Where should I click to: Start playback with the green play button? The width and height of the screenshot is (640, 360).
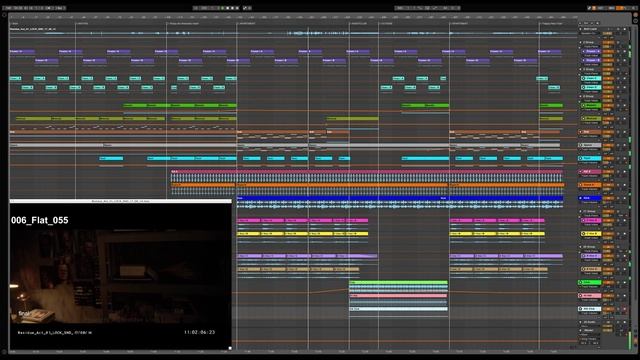coord(222,8)
